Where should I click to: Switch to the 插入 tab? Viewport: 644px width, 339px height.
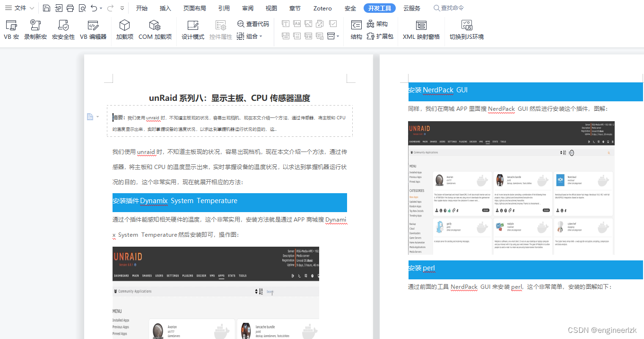[x=165, y=8]
